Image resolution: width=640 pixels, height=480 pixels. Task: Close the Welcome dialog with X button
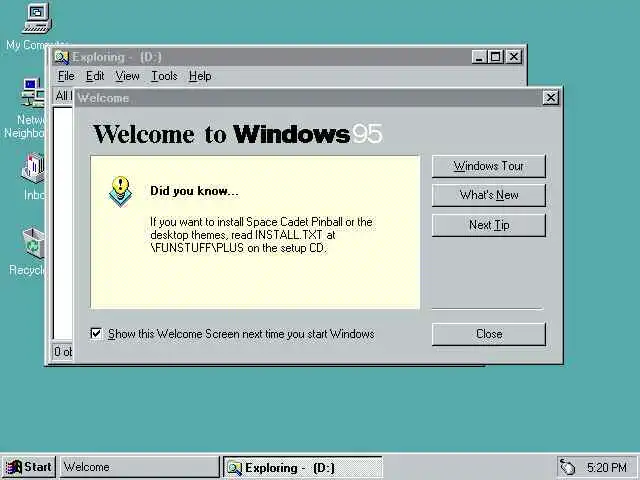(x=551, y=98)
